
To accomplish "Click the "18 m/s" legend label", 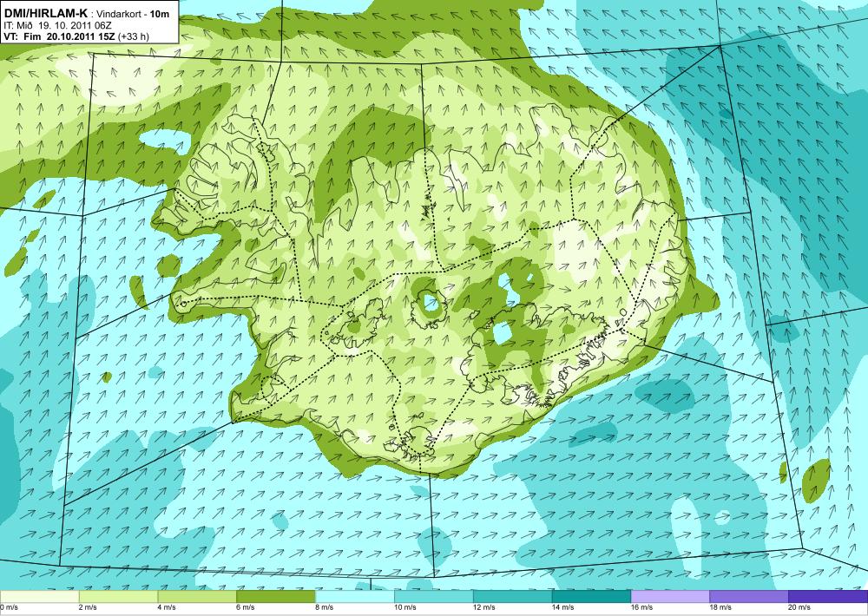I will coord(720,607).
